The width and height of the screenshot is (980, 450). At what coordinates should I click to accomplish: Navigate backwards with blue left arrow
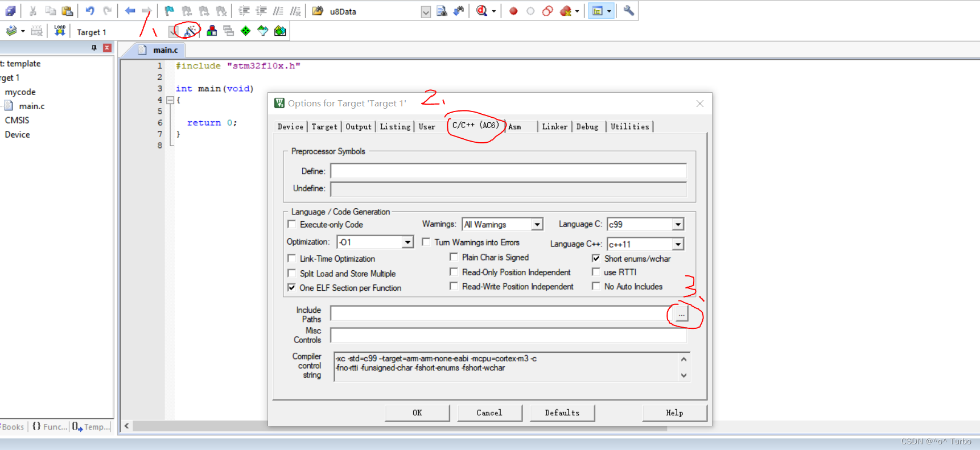[x=130, y=11]
